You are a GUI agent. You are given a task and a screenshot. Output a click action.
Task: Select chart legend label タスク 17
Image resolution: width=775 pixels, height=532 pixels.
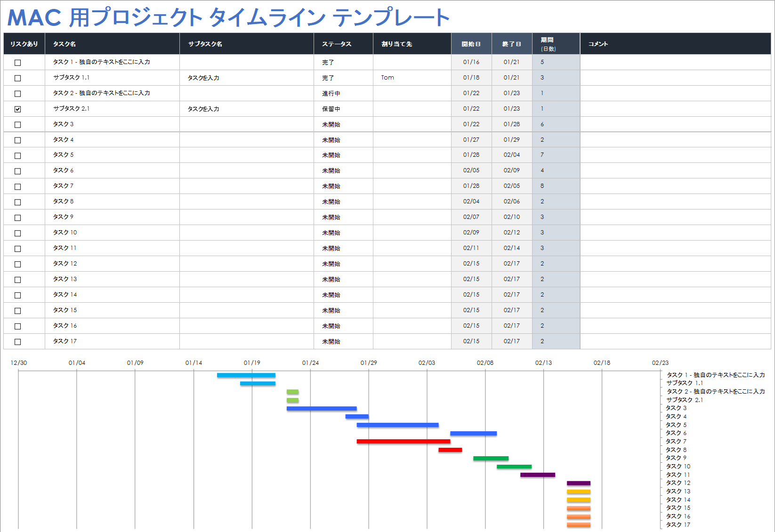(x=678, y=525)
